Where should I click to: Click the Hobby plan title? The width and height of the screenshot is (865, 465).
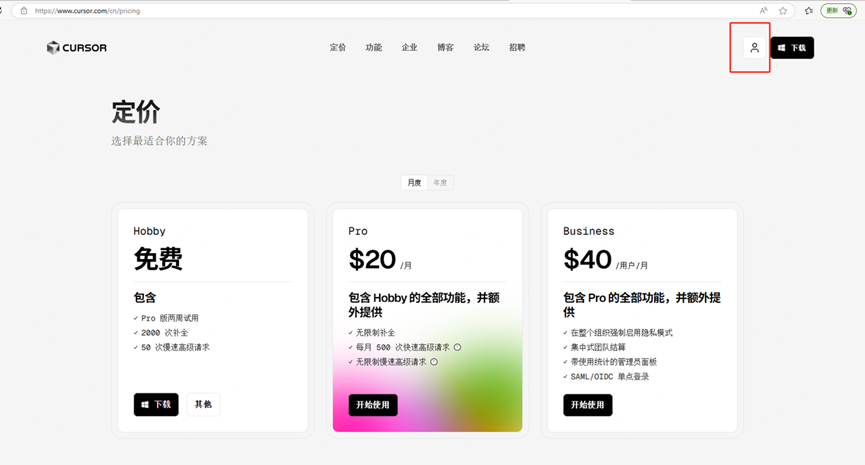pos(149,231)
